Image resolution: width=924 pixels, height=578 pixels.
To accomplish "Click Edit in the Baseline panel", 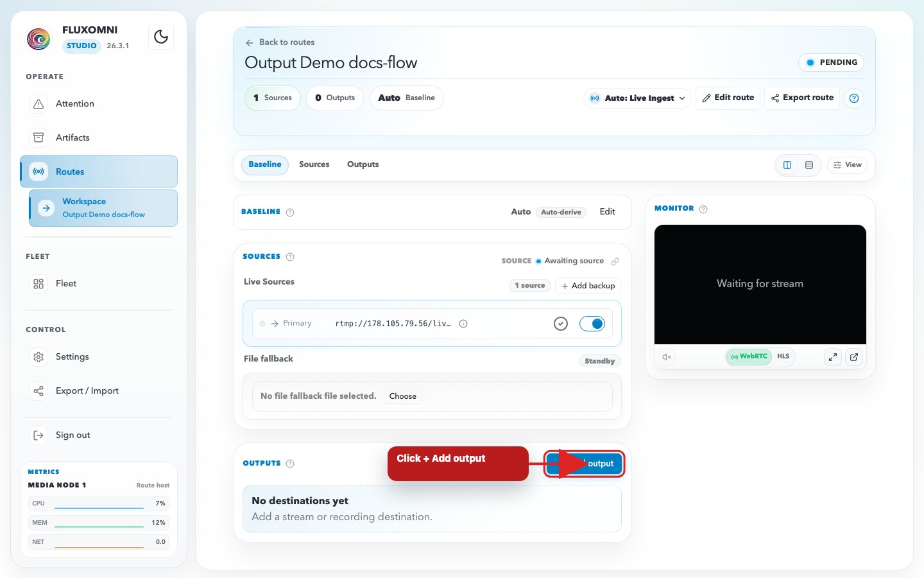I will (x=607, y=212).
